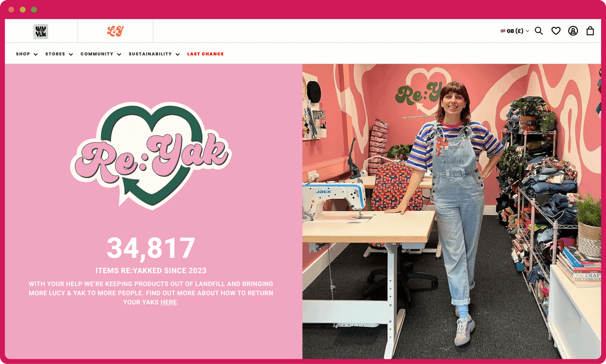Screen dimensions: 606x364
Task: Click the orange L&Y logo
Action: tap(115, 31)
